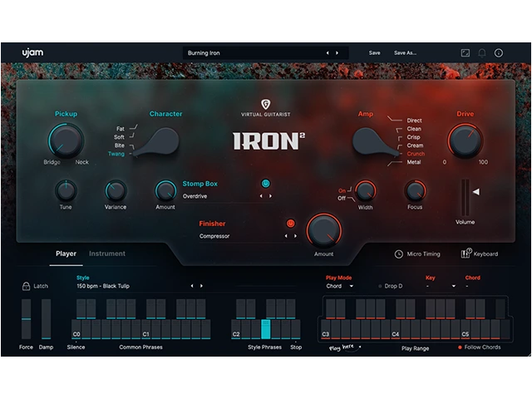Select Soft character setting

[x=119, y=137]
